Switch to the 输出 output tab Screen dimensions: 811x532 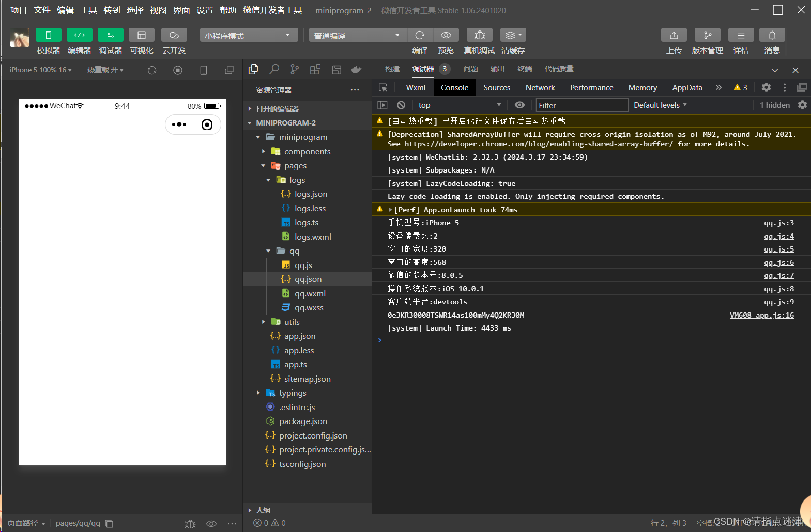pos(497,69)
